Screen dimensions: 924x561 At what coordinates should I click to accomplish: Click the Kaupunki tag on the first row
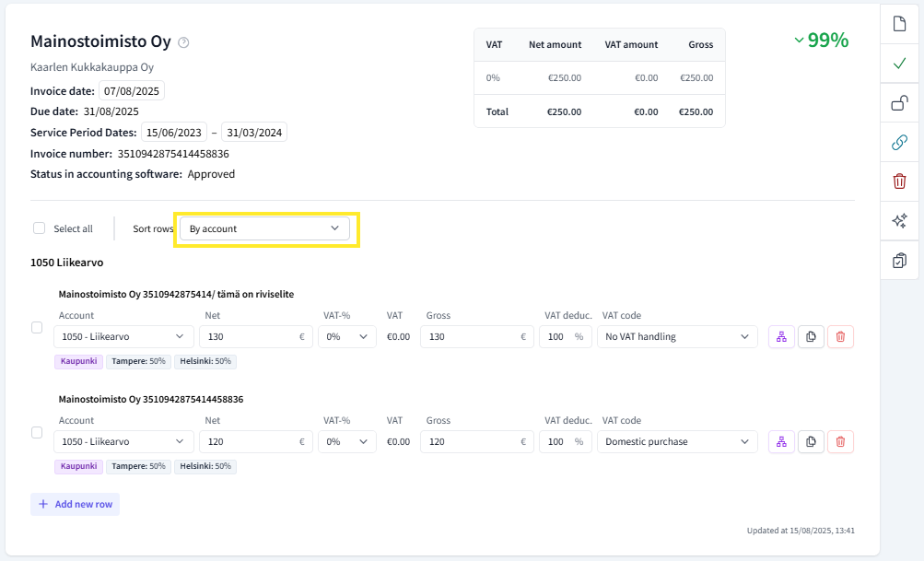[x=78, y=361]
